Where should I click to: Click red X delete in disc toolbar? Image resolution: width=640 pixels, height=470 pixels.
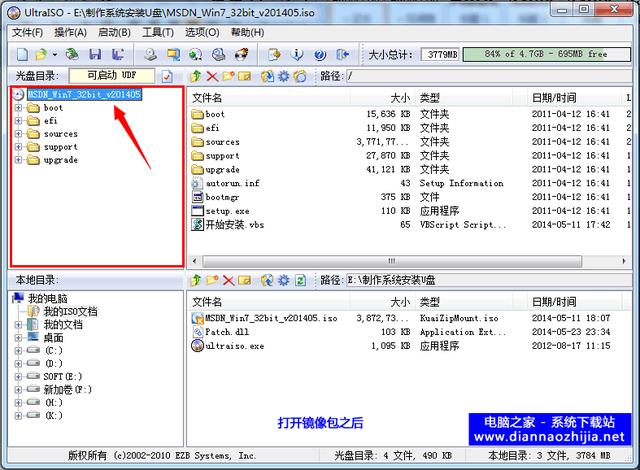[212, 76]
